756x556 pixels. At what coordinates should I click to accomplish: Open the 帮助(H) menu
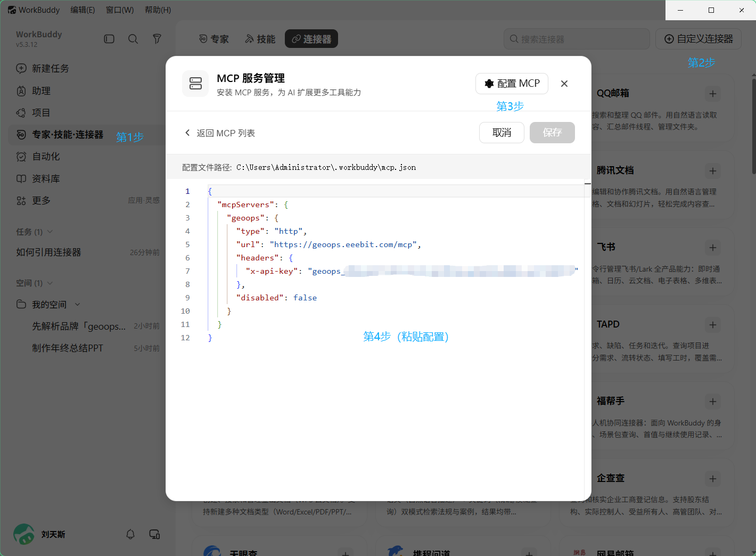(158, 10)
